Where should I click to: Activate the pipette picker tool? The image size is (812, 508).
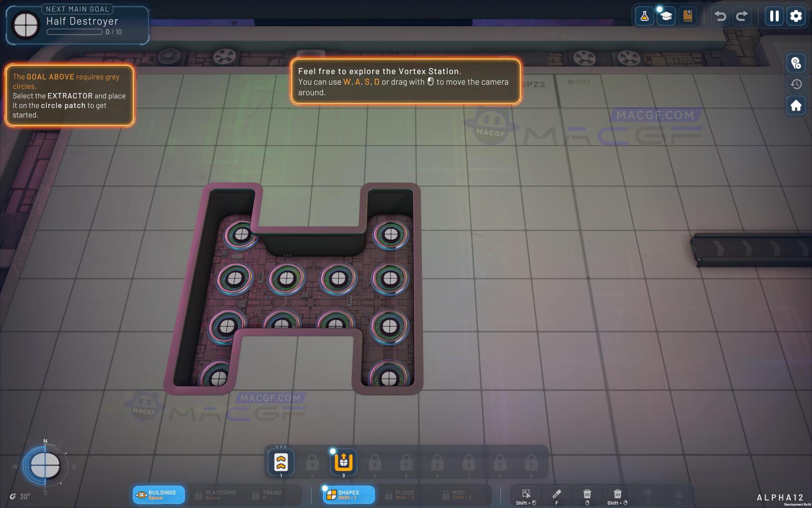(x=556, y=494)
